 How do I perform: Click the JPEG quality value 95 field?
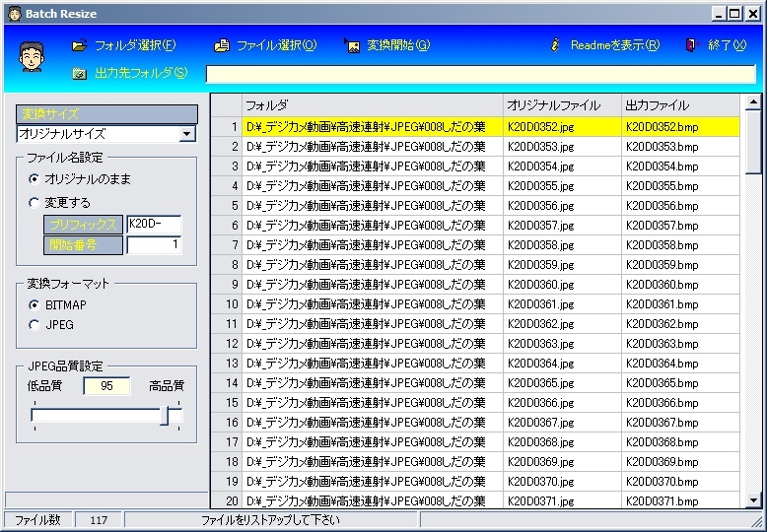coord(106,386)
